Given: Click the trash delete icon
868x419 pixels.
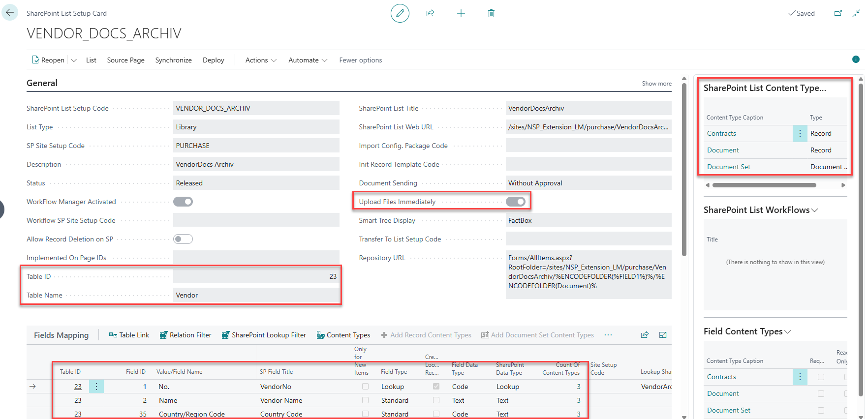Looking at the screenshot, I should tap(491, 13).
